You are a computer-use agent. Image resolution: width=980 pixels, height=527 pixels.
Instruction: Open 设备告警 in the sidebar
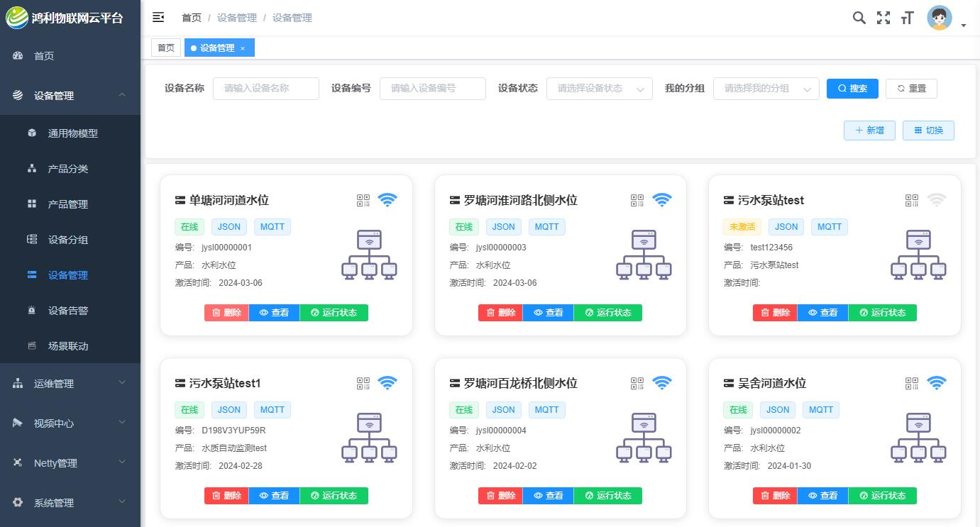click(x=68, y=311)
